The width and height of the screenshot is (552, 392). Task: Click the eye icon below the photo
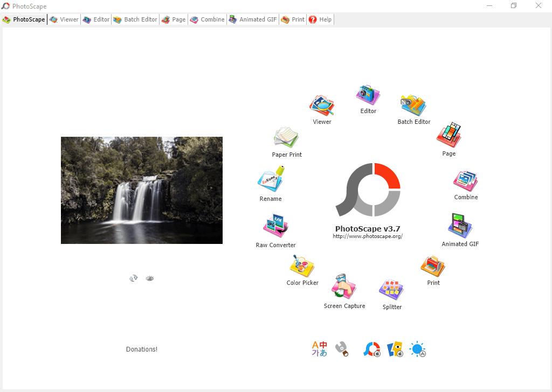click(x=150, y=278)
